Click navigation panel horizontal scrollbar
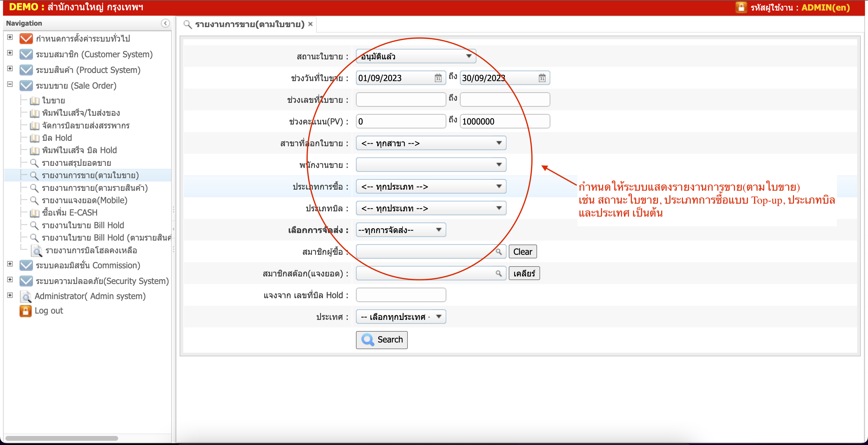Screen dimensions: 868x445 click(62, 438)
